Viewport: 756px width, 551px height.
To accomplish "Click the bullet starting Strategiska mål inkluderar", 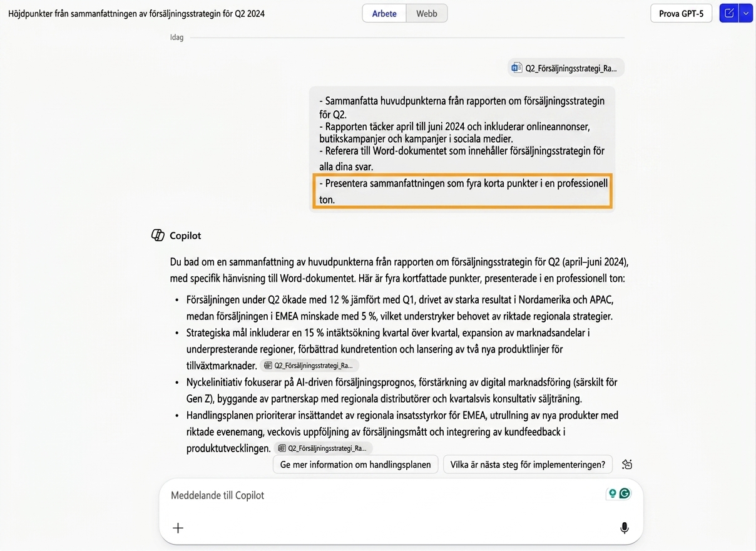I will click(x=388, y=349).
